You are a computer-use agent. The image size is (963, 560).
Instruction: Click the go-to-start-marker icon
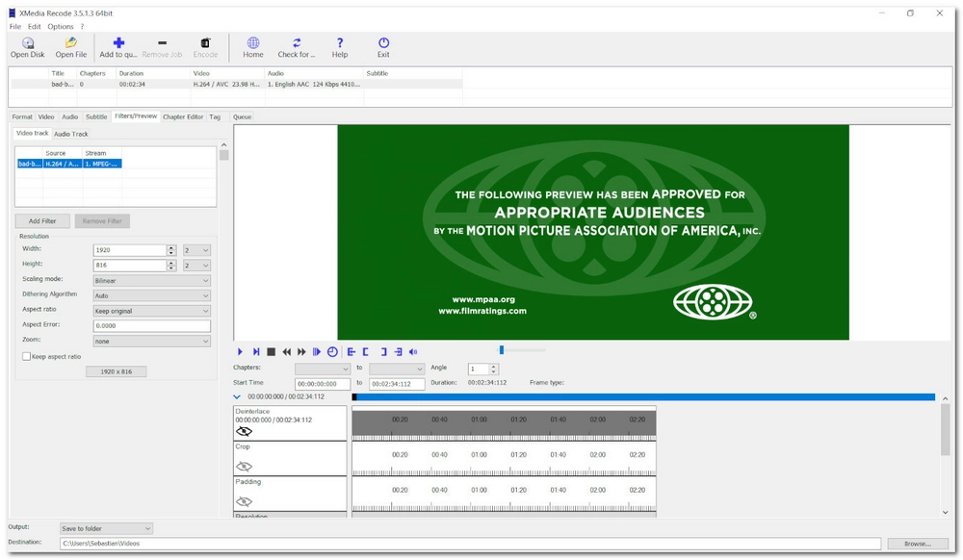[351, 351]
